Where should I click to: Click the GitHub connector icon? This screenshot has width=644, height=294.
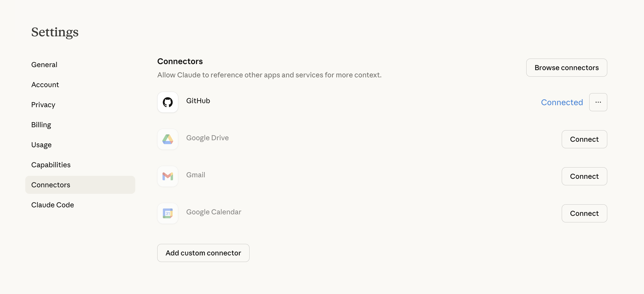(x=167, y=102)
